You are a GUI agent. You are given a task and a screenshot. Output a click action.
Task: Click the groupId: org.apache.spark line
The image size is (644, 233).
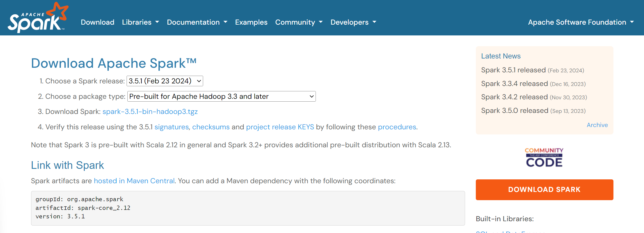tap(79, 199)
